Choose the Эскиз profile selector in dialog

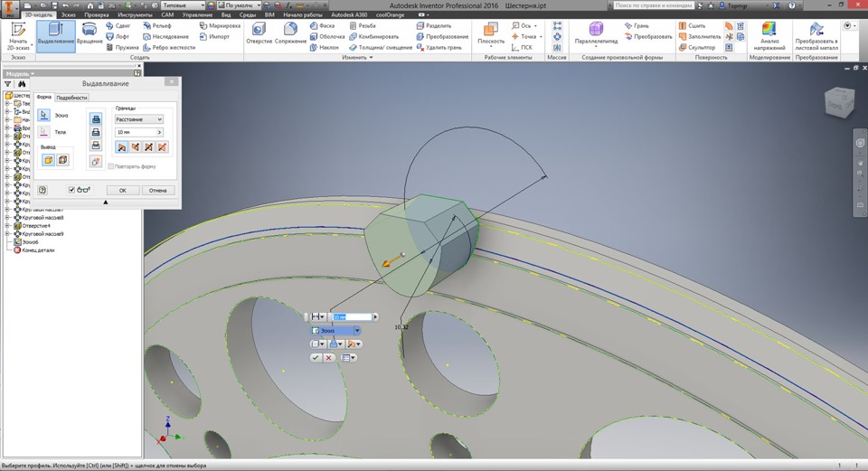tap(44, 116)
